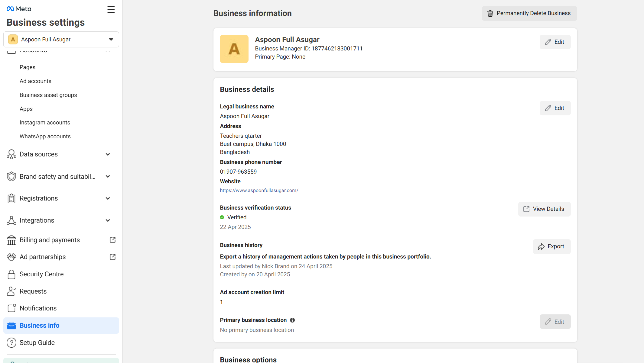
Task: Edit the Aspoon Full Asugar header card
Action: click(555, 42)
